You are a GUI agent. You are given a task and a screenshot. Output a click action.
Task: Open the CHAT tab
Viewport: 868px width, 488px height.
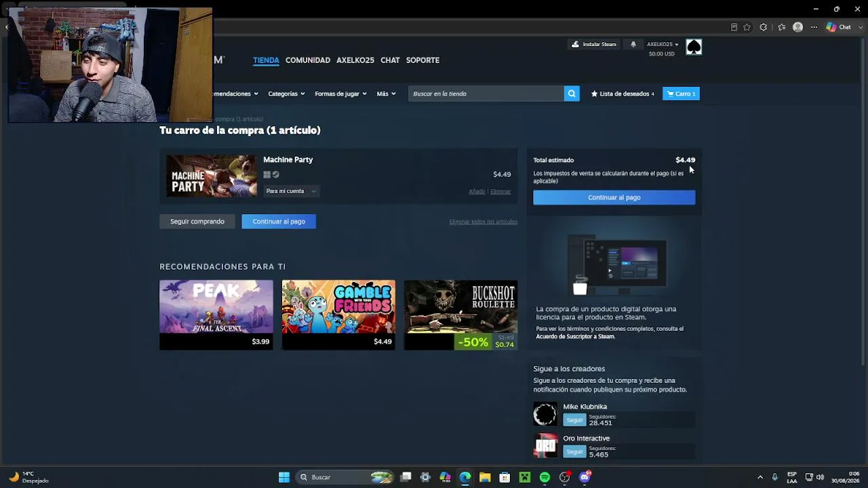390,60
